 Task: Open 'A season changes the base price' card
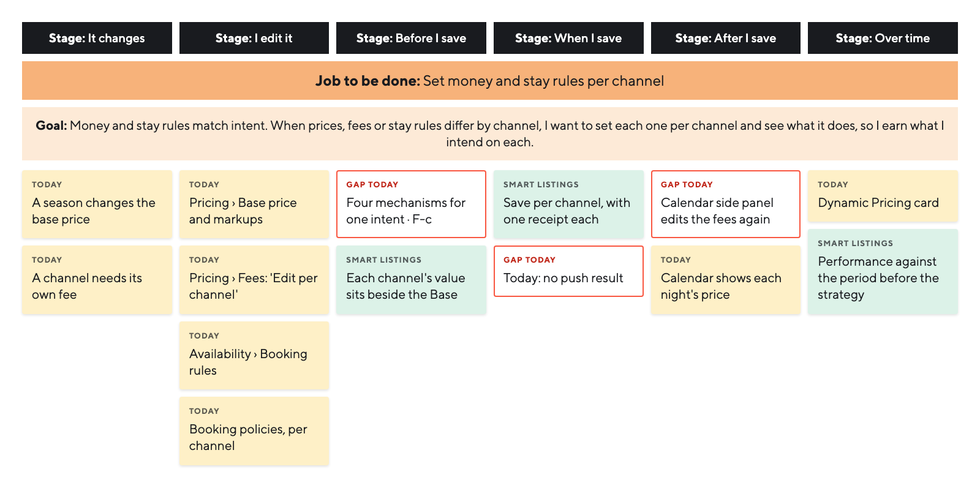coord(97,204)
